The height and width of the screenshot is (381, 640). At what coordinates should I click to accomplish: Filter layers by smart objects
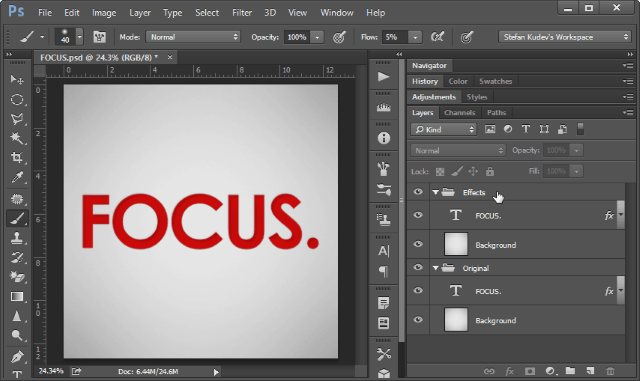tap(562, 129)
